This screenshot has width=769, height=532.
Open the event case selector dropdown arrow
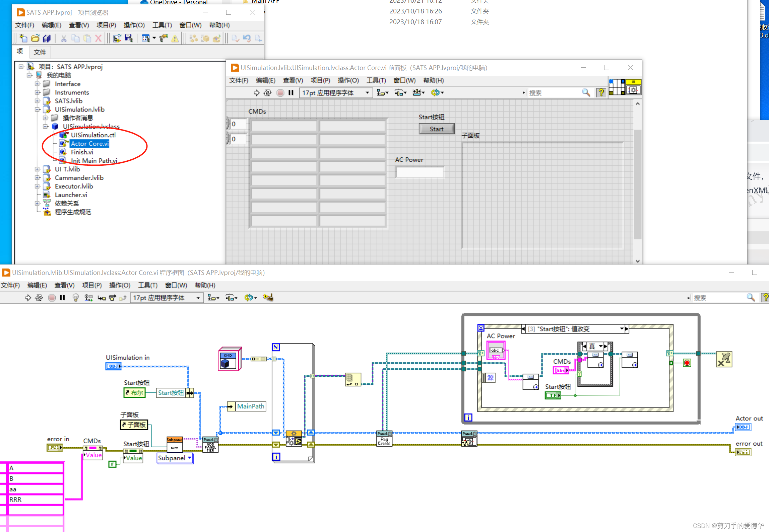click(x=622, y=329)
